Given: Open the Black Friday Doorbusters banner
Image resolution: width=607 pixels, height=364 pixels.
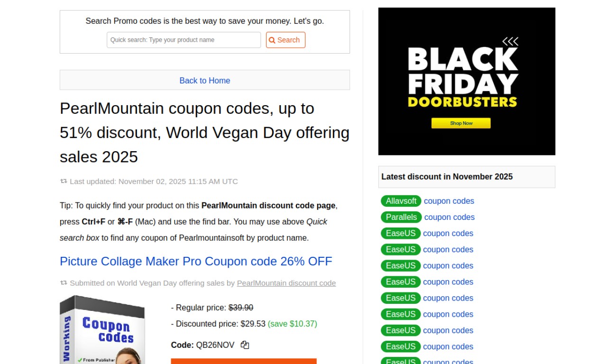Looking at the screenshot, I should click(x=467, y=82).
